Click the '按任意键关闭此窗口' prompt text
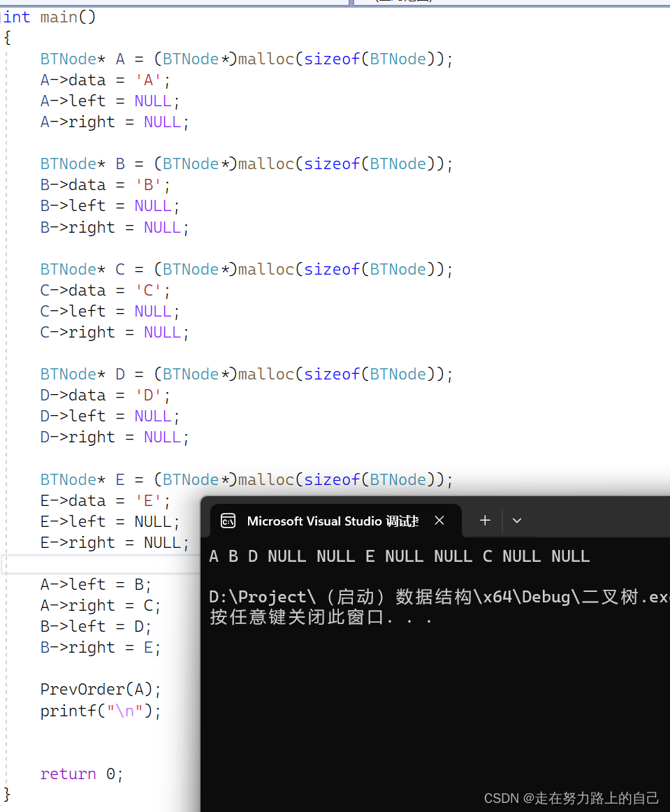670x812 pixels. coord(321,618)
